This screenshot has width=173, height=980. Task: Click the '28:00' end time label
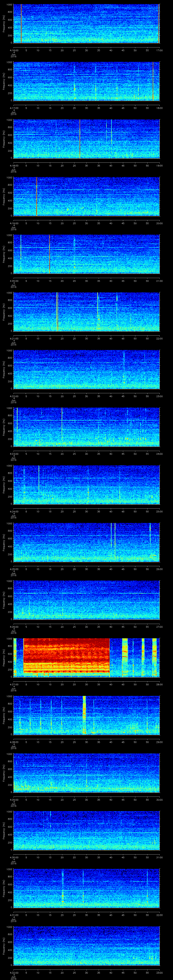159,684
